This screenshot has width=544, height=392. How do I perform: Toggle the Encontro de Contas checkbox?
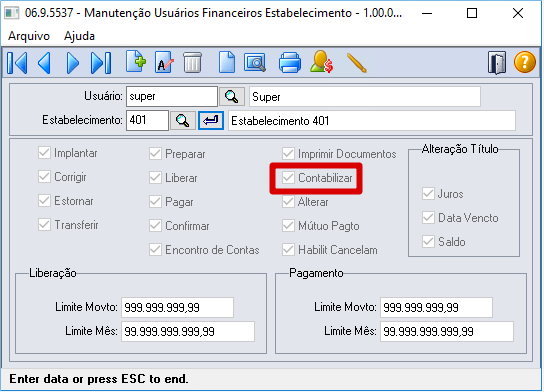(155, 249)
